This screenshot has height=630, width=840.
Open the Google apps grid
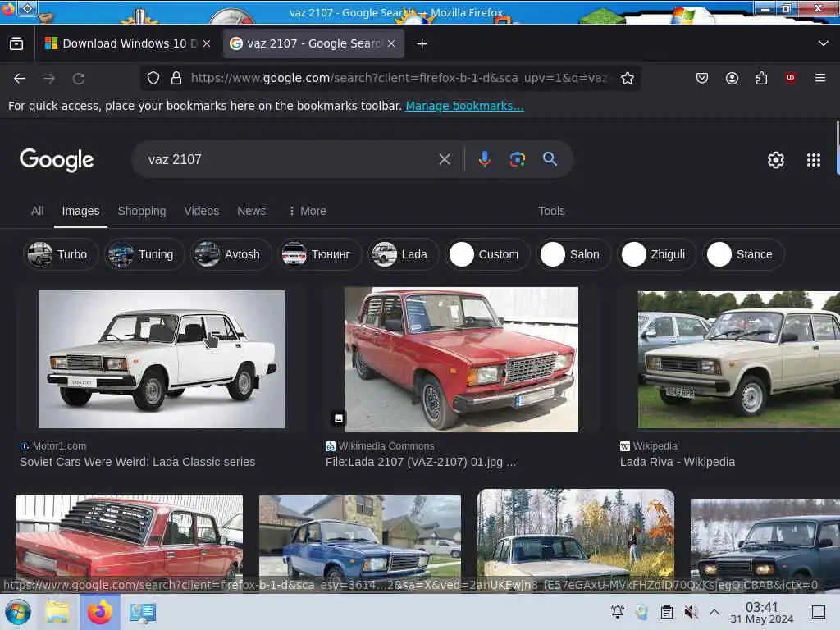[813, 160]
